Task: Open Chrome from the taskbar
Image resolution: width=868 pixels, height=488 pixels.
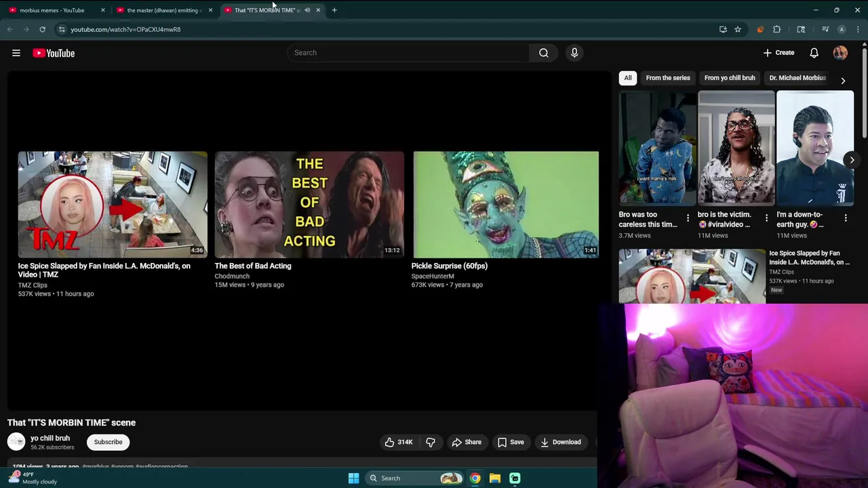Action: point(475,479)
